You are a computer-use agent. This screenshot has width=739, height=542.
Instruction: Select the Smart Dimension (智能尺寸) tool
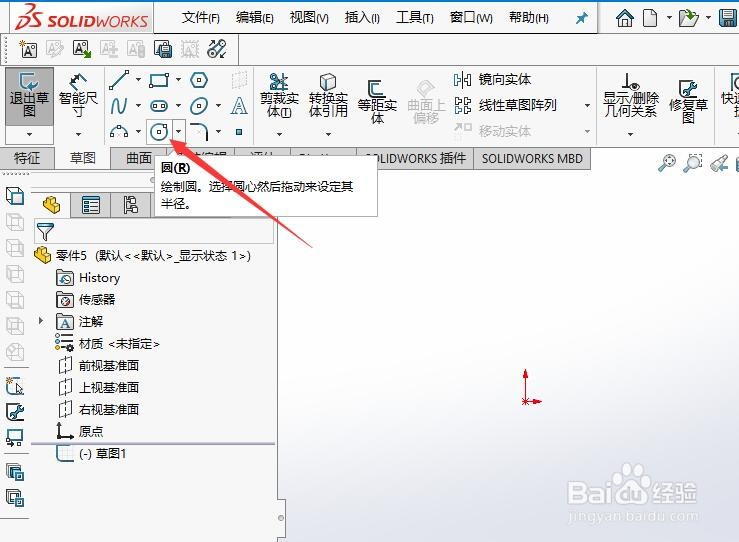click(78, 96)
